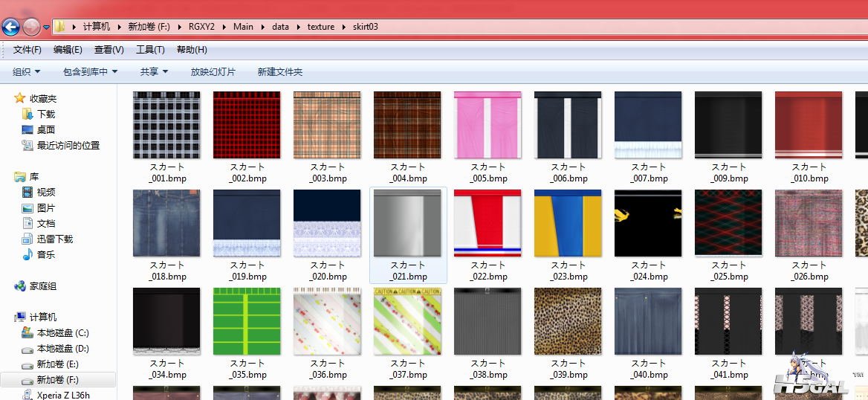Viewport: 868px width, 400px height.
Task: Navigate to data in the breadcrumb
Action: [x=281, y=27]
